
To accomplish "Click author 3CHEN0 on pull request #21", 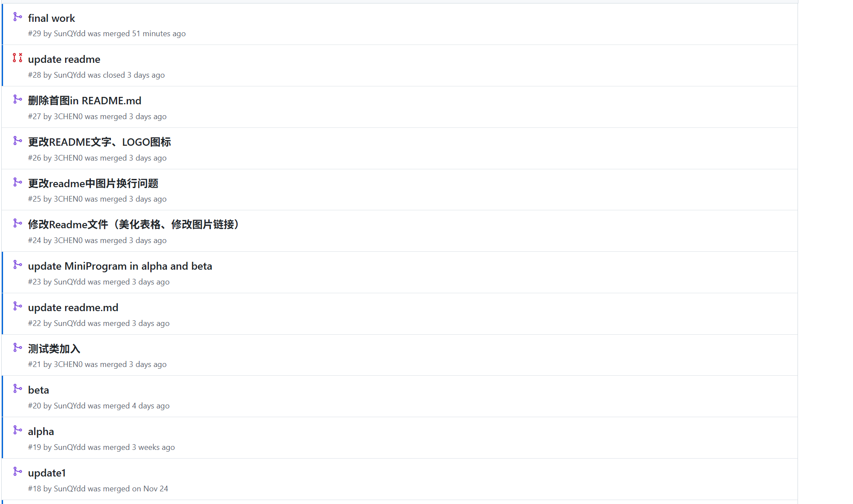I will (68, 364).
